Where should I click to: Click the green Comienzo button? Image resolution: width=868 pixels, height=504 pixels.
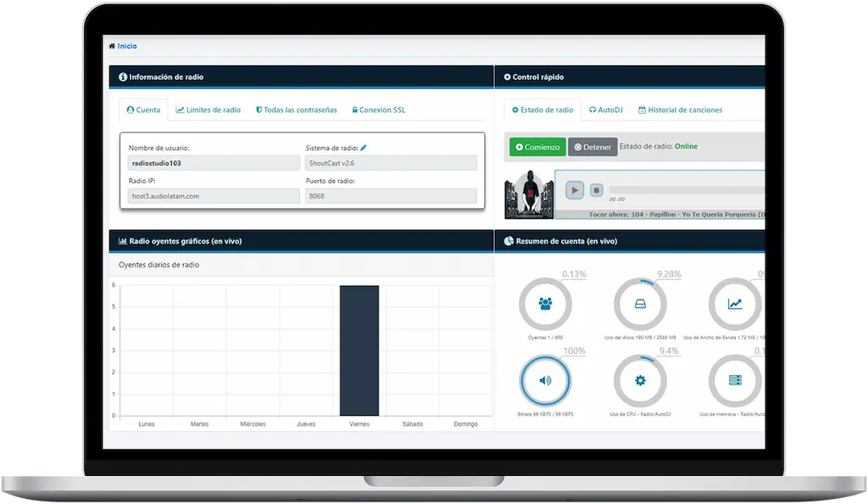[x=537, y=147]
